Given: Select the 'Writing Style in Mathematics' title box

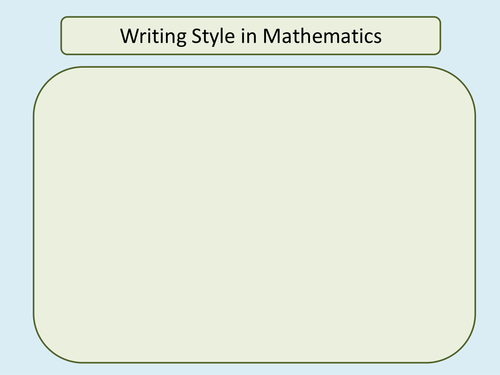Looking at the screenshot, I should (x=251, y=35).
